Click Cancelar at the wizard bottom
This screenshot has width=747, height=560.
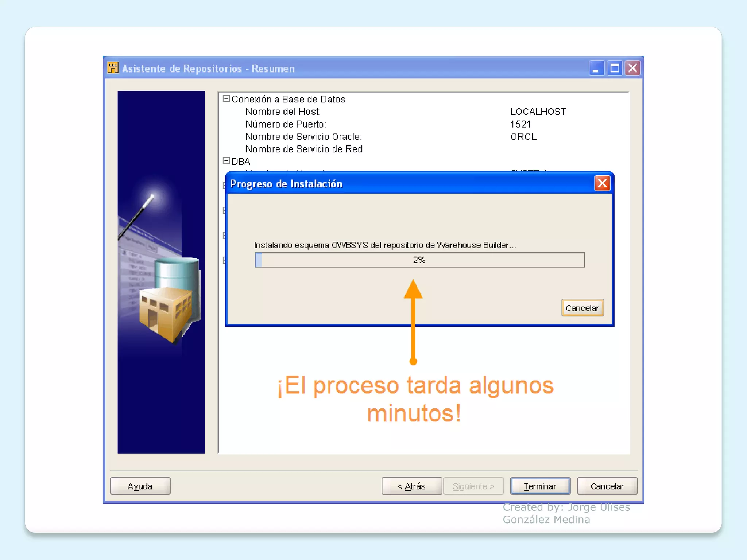[607, 486]
